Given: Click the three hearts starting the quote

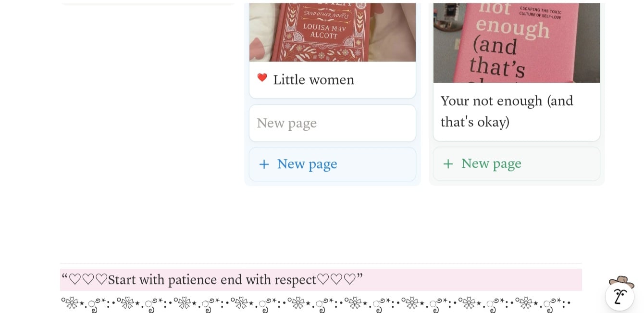Looking at the screenshot, I should point(88,279).
